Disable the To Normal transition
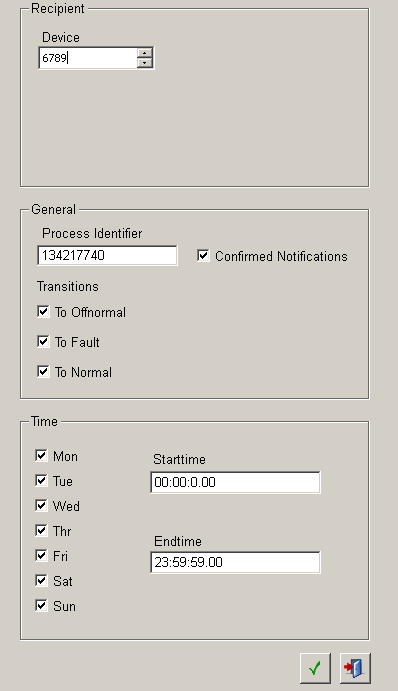Image resolution: width=398 pixels, height=691 pixels. 43,372
